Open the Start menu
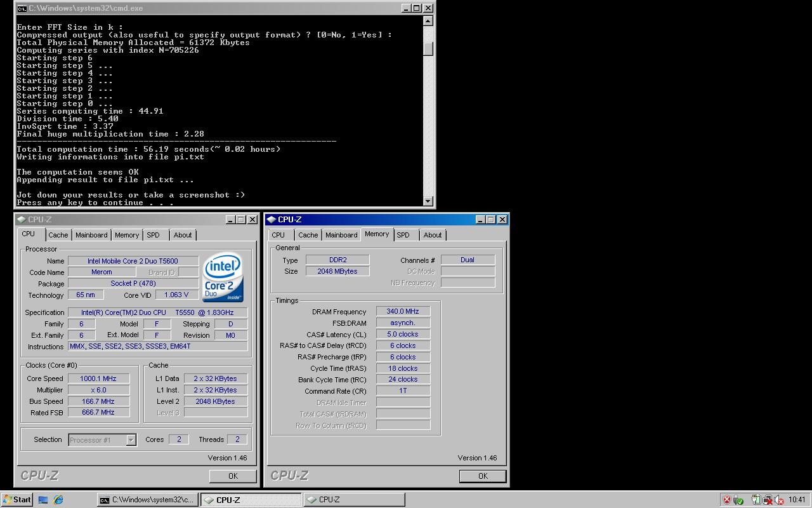The image size is (812, 508). (17, 500)
